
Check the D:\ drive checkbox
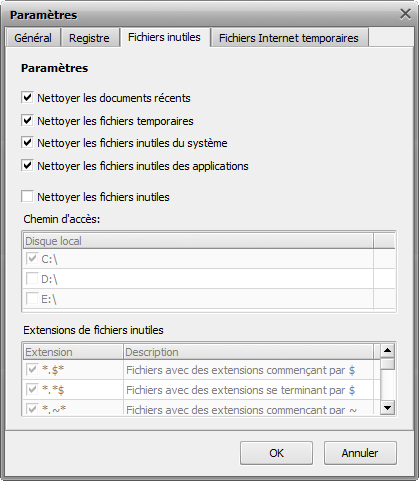[x=32, y=279]
